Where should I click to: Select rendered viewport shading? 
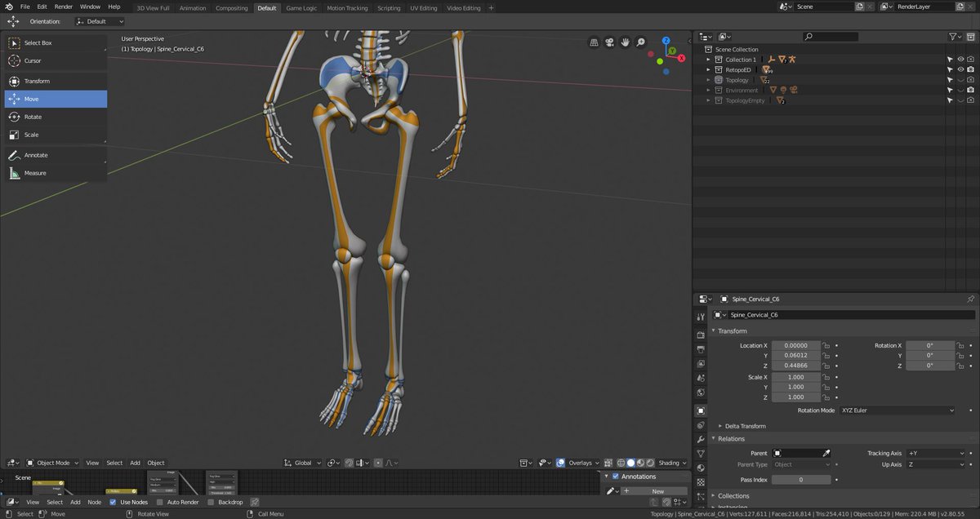coord(650,463)
